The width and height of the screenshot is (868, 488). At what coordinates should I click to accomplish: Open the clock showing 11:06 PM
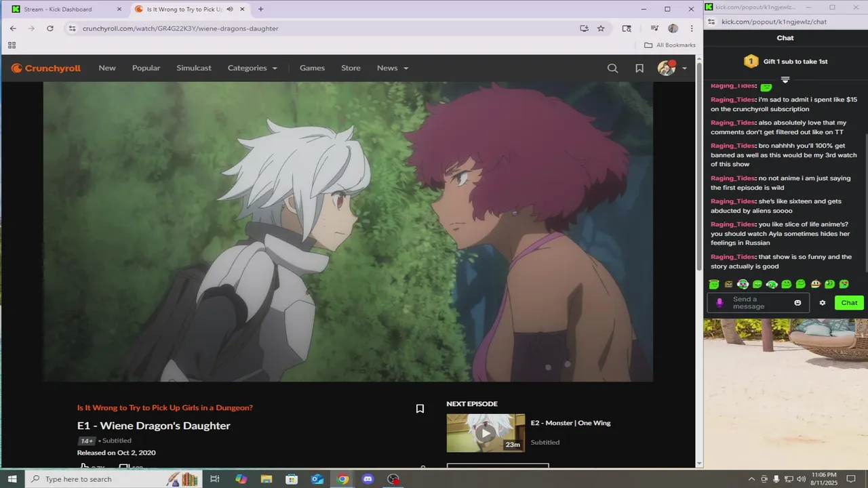[823, 479]
